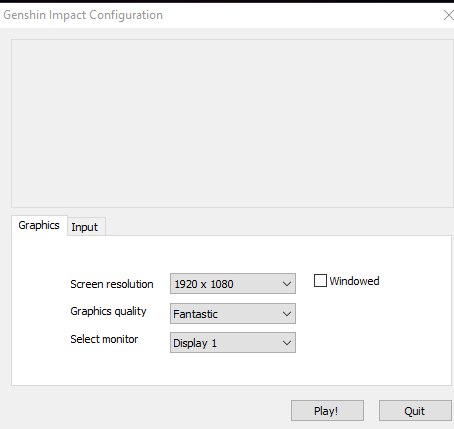Open the Graphics quality dropdown

pyautogui.click(x=233, y=313)
